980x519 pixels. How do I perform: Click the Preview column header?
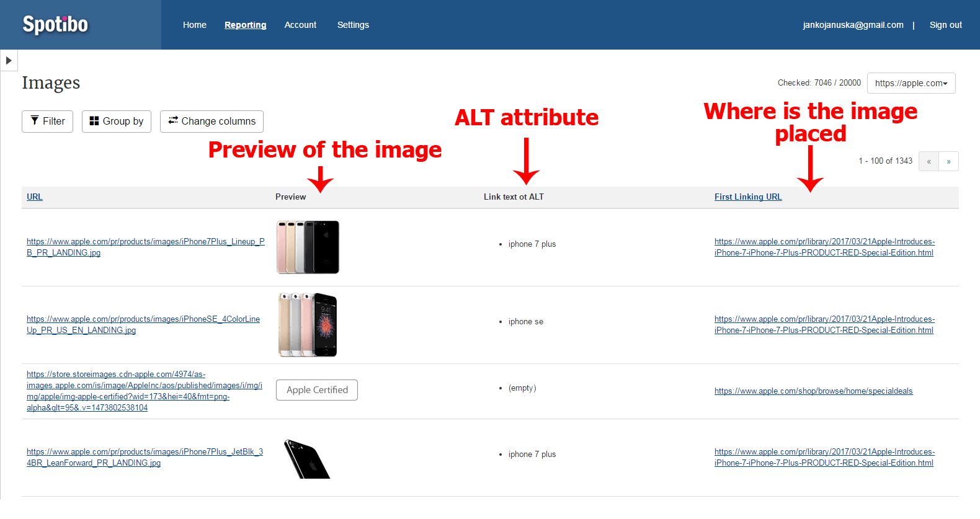(x=290, y=197)
